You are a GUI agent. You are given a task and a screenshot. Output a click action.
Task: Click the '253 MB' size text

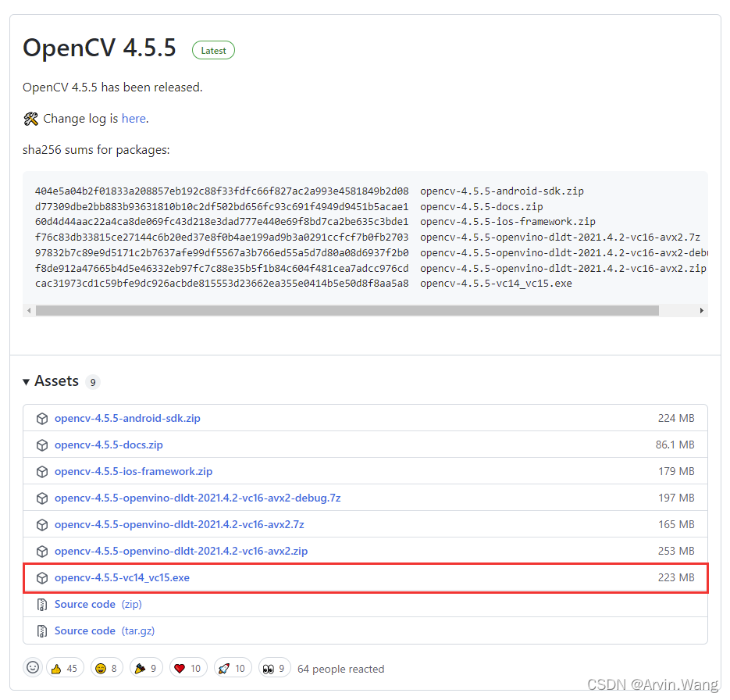tap(676, 551)
